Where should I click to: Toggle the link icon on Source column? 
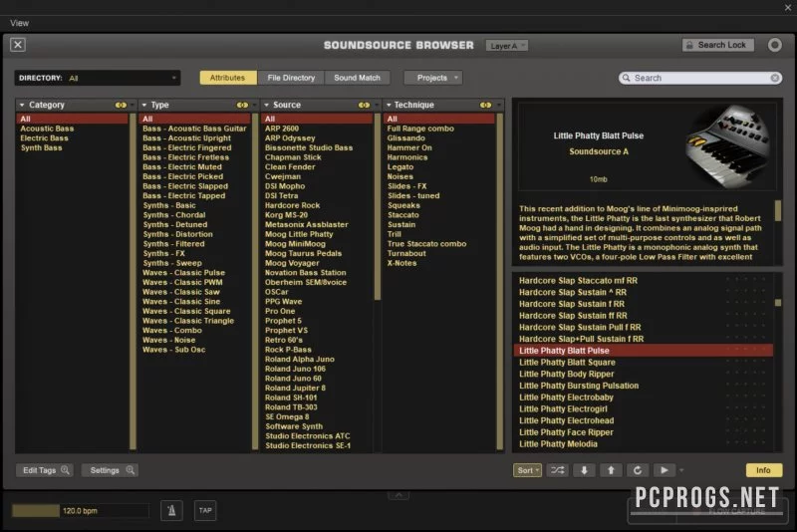(364, 106)
